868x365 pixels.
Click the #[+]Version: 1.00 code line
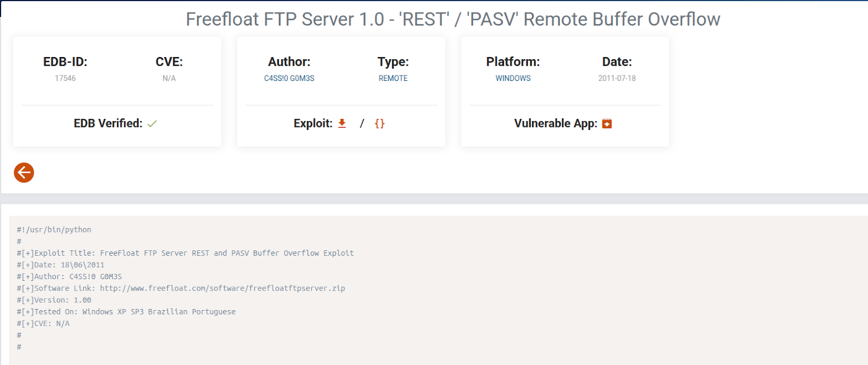[54, 300]
